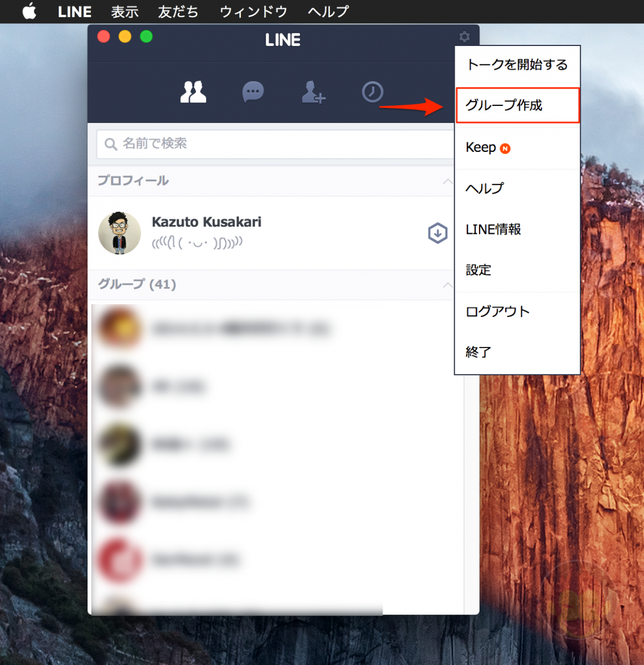Viewport: 644px width, 665px height.
Task: Select the friends list icon
Action: click(193, 92)
